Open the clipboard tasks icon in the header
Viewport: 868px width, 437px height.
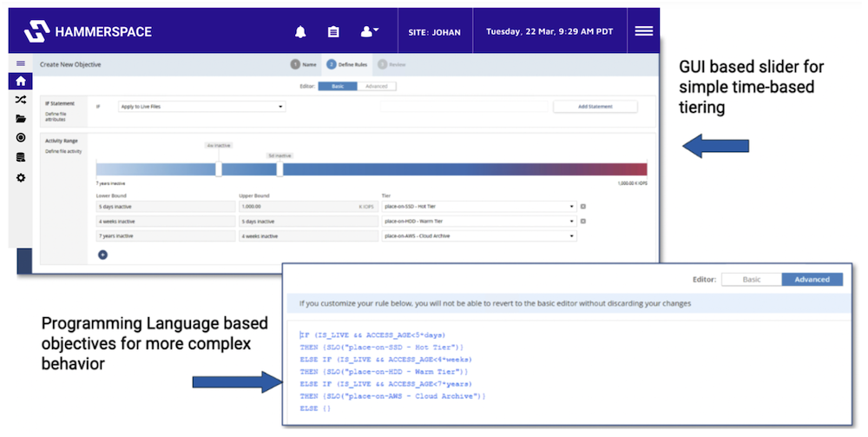(333, 31)
